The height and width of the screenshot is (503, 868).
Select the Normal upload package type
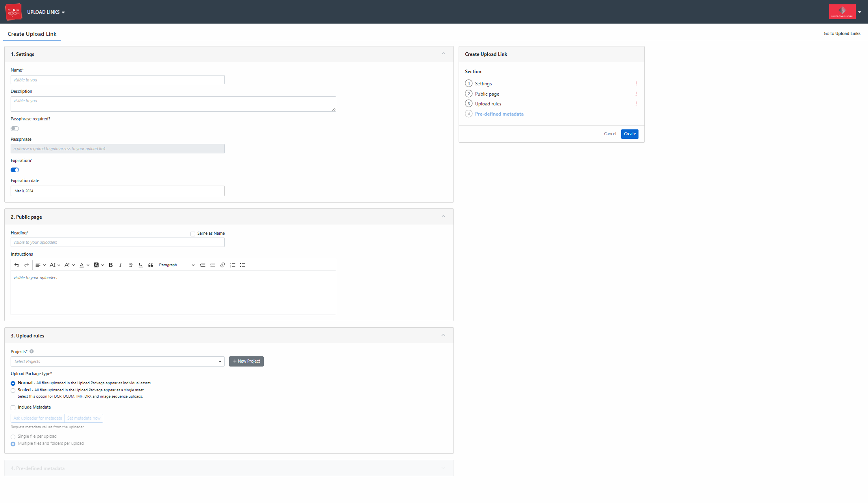point(13,383)
